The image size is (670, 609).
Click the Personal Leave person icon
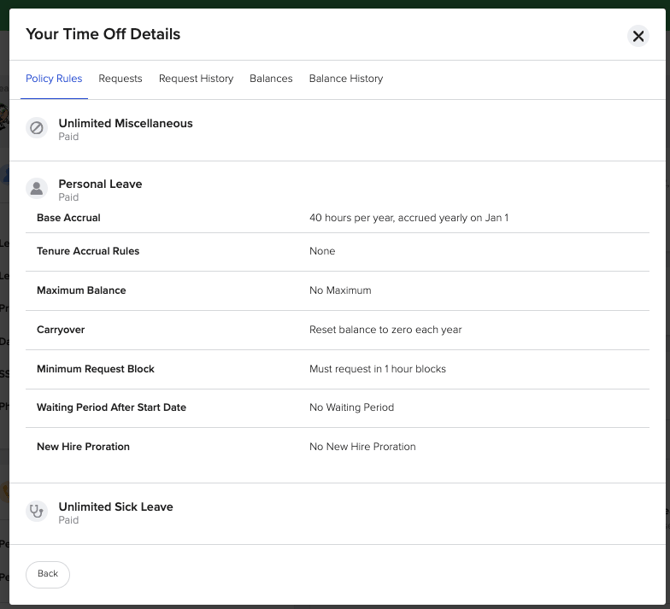[x=37, y=189]
